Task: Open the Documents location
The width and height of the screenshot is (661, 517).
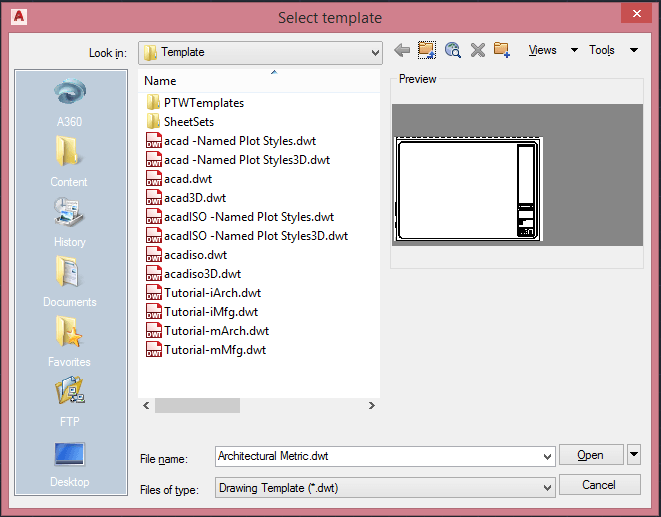Action: tap(70, 282)
